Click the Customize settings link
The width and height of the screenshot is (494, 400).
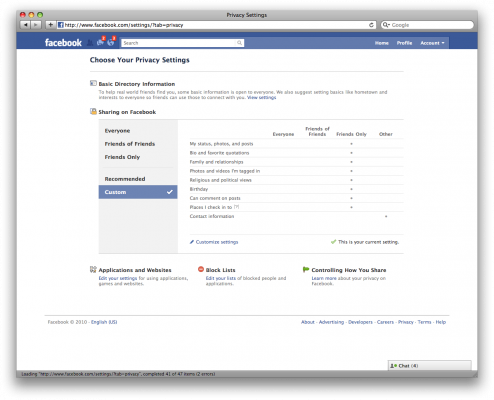pyautogui.click(x=217, y=242)
